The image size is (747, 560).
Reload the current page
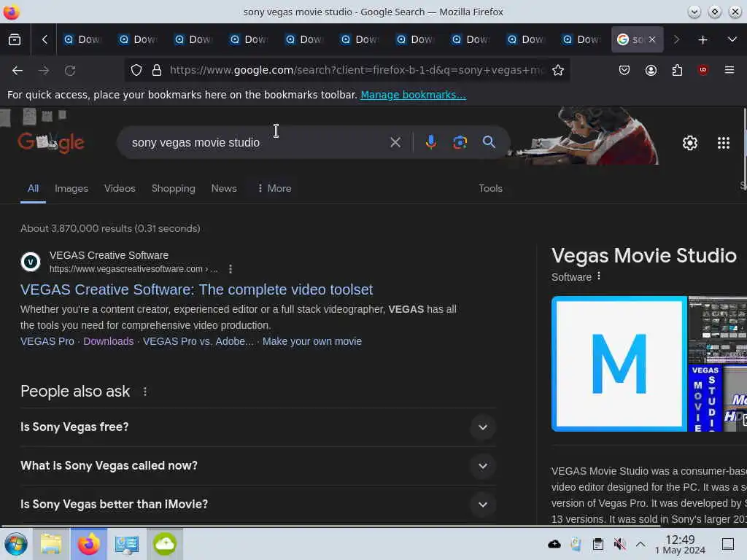coord(70,71)
